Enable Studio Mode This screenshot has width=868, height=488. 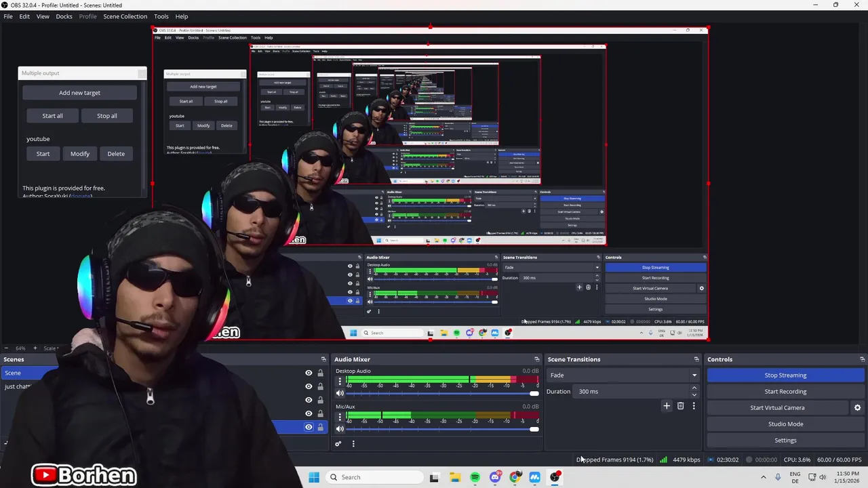pyautogui.click(x=785, y=424)
